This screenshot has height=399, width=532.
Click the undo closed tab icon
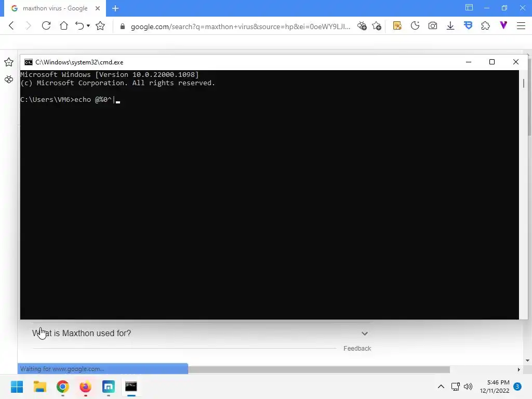click(79, 26)
